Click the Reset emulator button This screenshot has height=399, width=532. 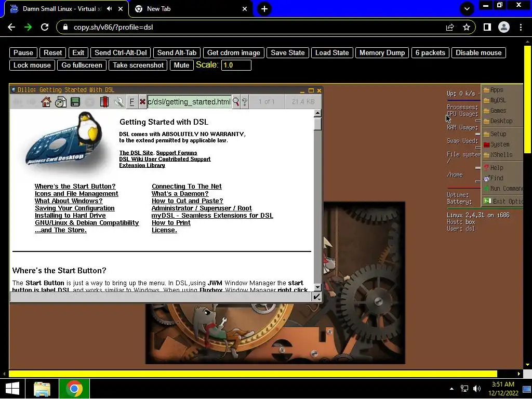tap(52, 52)
